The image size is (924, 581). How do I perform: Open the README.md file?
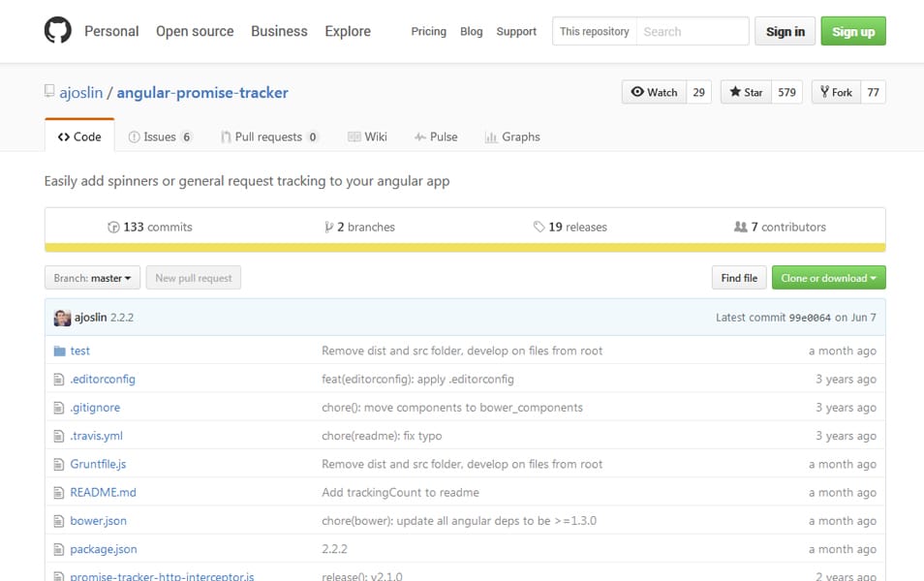pyautogui.click(x=103, y=493)
